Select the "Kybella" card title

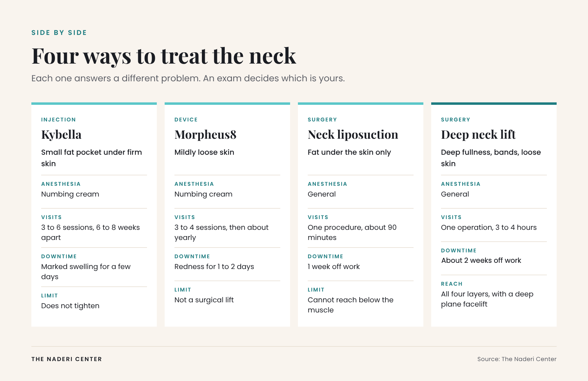[x=61, y=135]
